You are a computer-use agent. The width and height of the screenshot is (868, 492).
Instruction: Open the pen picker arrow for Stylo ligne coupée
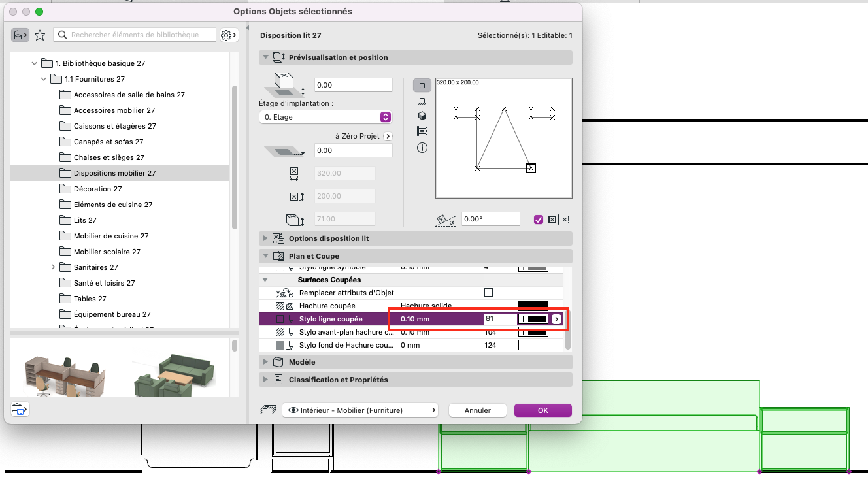(x=556, y=319)
